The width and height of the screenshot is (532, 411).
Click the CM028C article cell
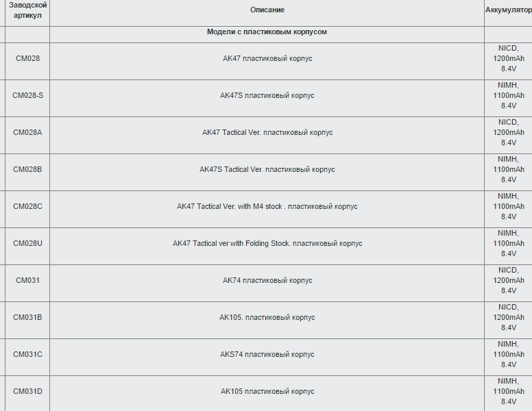coord(27,206)
